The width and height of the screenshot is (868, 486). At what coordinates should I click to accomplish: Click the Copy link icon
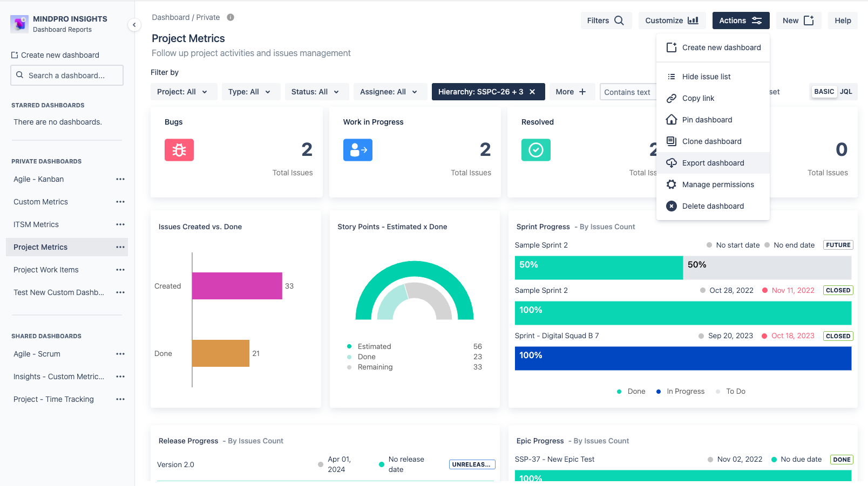click(x=672, y=98)
